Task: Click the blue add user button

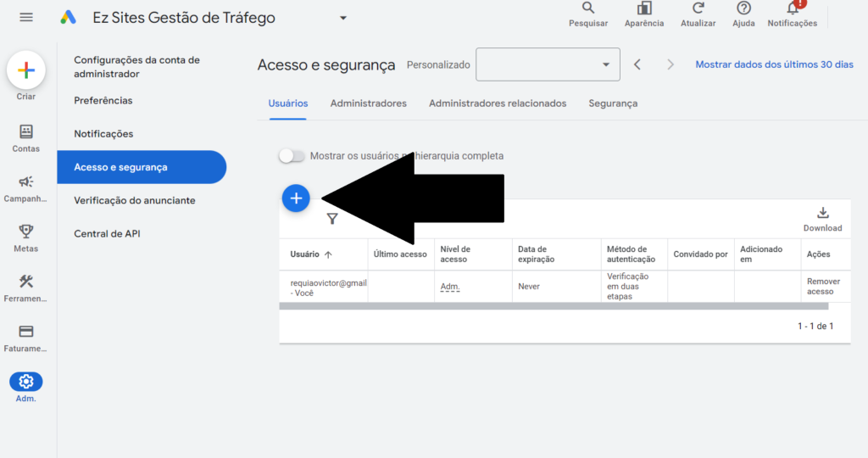Action: click(296, 198)
